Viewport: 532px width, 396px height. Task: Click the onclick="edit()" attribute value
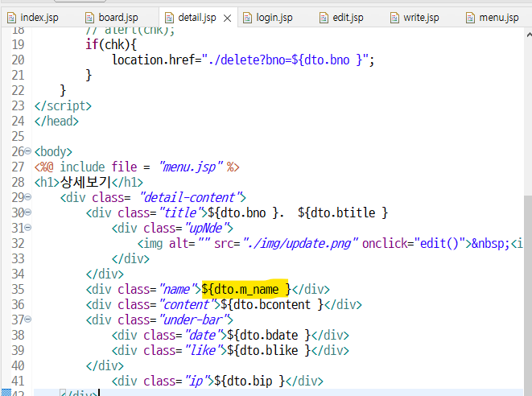pyautogui.click(x=439, y=243)
